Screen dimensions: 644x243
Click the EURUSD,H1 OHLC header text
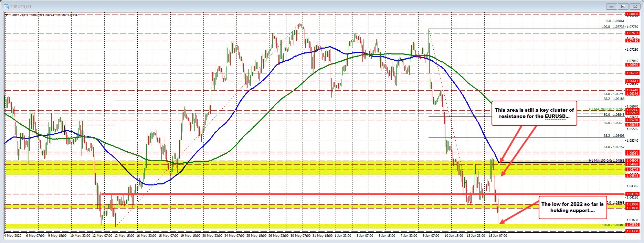(x=44, y=15)
